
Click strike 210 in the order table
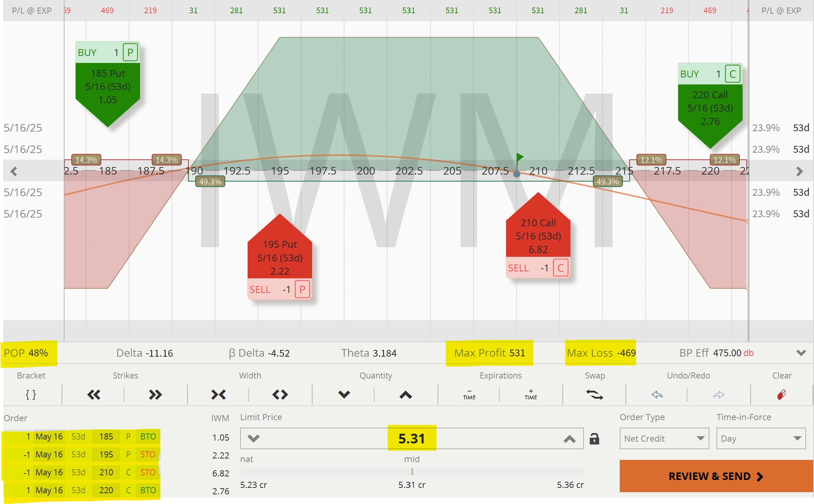pyautogui.click(x=106, y=472)
